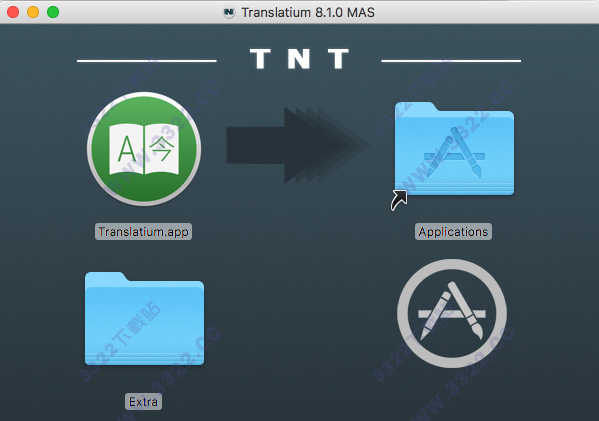Click the Translatium.app file name label
The height and width of the screenshot is (421, 599).
tap(143, 232)
